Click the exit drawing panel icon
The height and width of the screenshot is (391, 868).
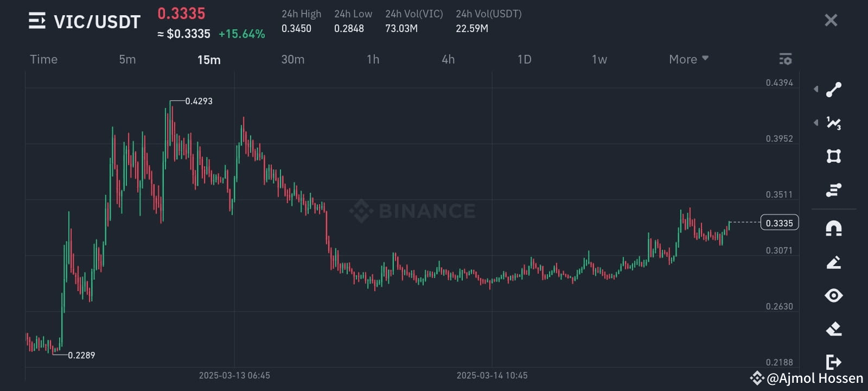click(834, 361)
